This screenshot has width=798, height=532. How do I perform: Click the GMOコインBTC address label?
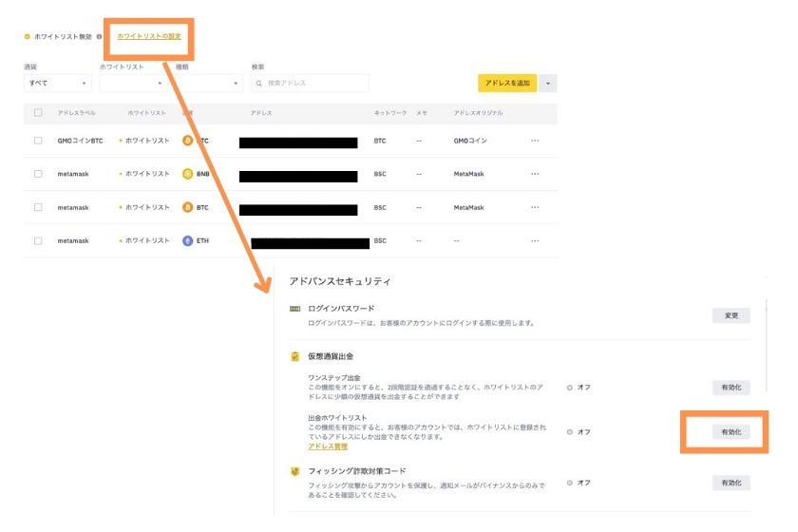(80, 141)
